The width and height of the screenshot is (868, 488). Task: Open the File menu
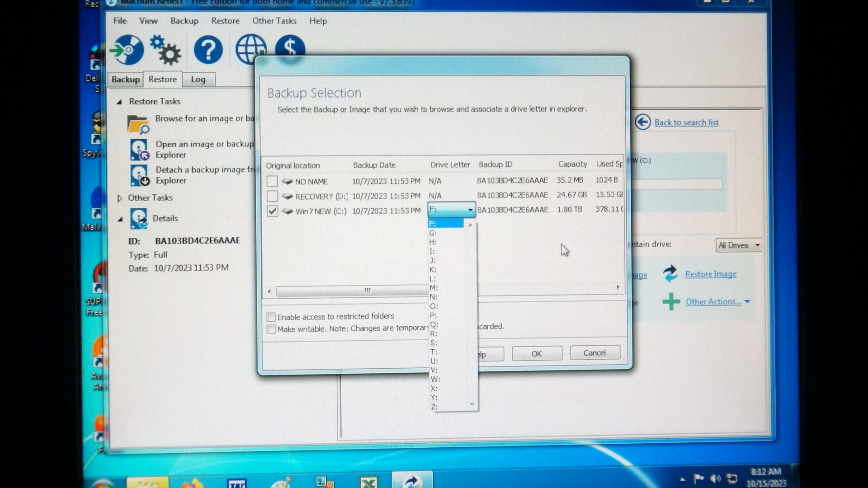pos(120,21)
